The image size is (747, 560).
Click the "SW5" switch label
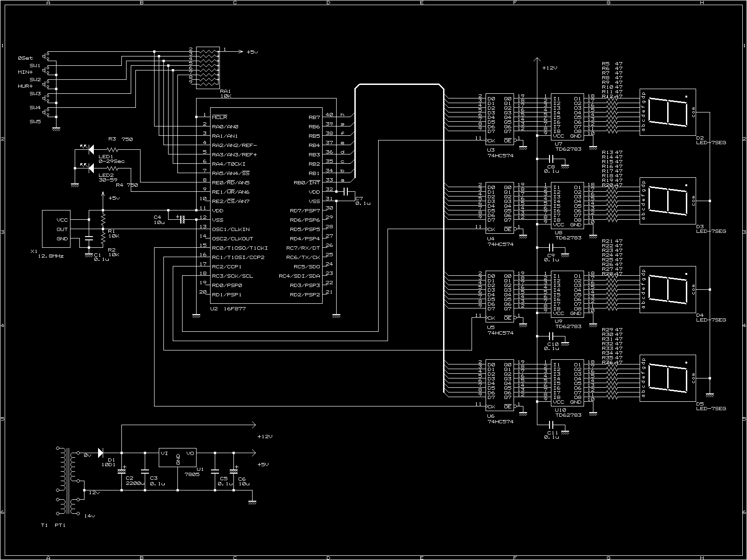click(35, 121)
